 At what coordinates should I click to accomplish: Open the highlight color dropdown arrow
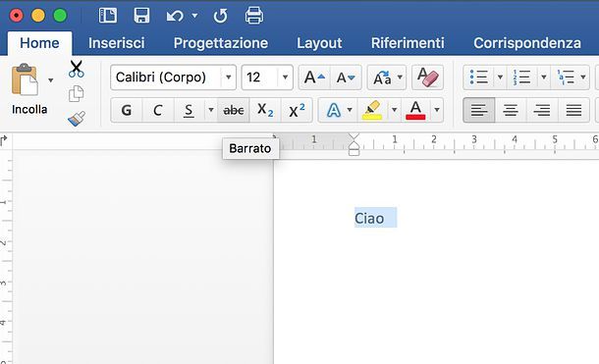coord(394,110)
